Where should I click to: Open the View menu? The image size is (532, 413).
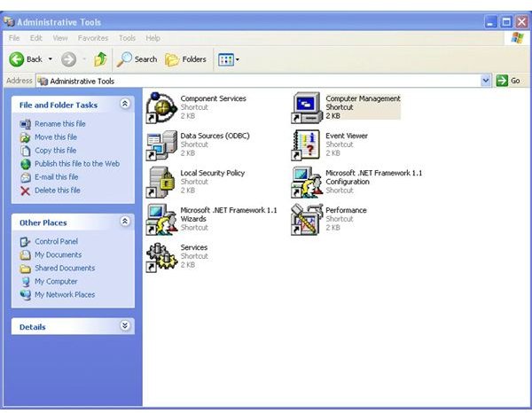(60, 38)
